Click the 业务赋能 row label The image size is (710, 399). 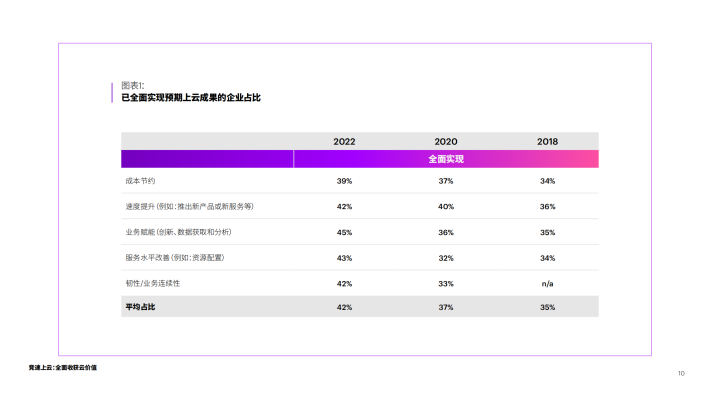[178, 232]
